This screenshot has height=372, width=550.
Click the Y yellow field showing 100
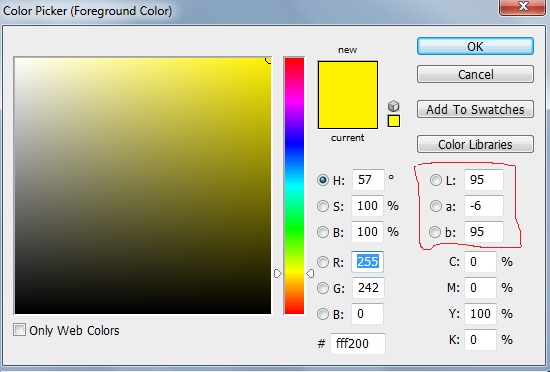pyautogui.click(x=480, y=314)
